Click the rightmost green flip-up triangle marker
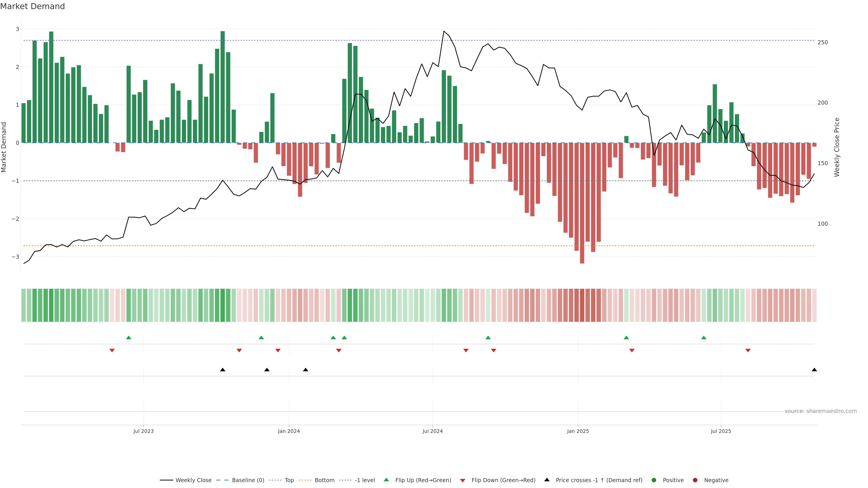The image size is (868, 488). click(x=704, y=338)
